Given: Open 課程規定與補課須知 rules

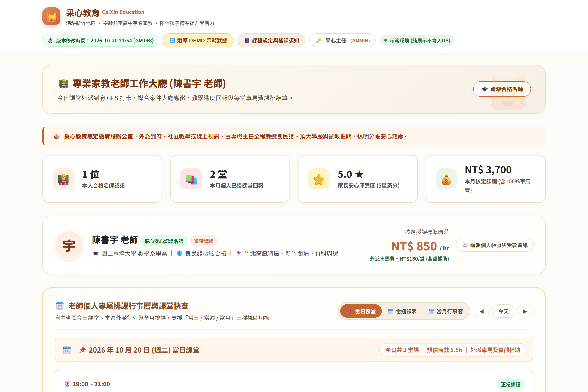Looking at the screenshot, I should click(271, 41).
